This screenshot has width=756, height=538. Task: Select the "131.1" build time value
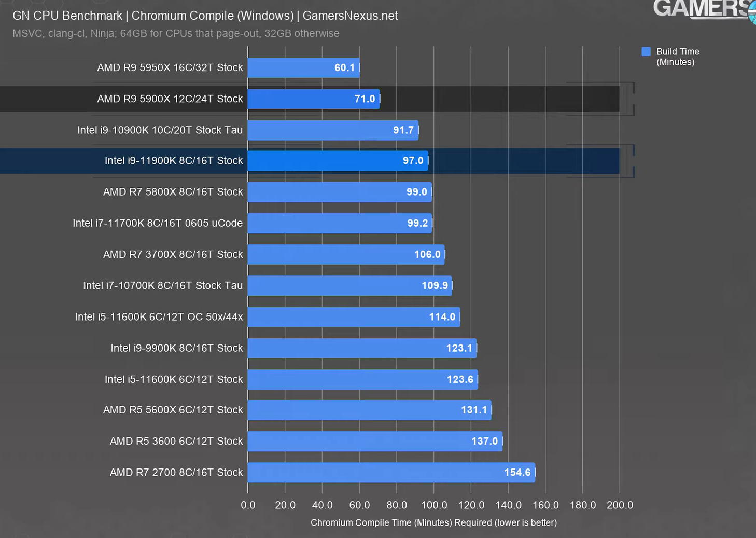tap(474, 410)
